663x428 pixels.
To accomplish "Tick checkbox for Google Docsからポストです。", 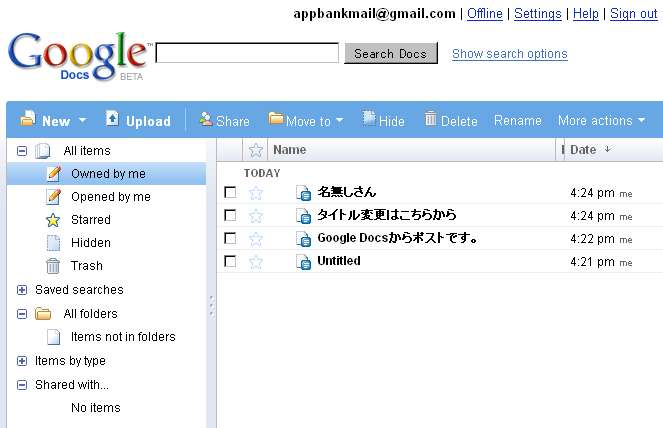I will [230, 239].
